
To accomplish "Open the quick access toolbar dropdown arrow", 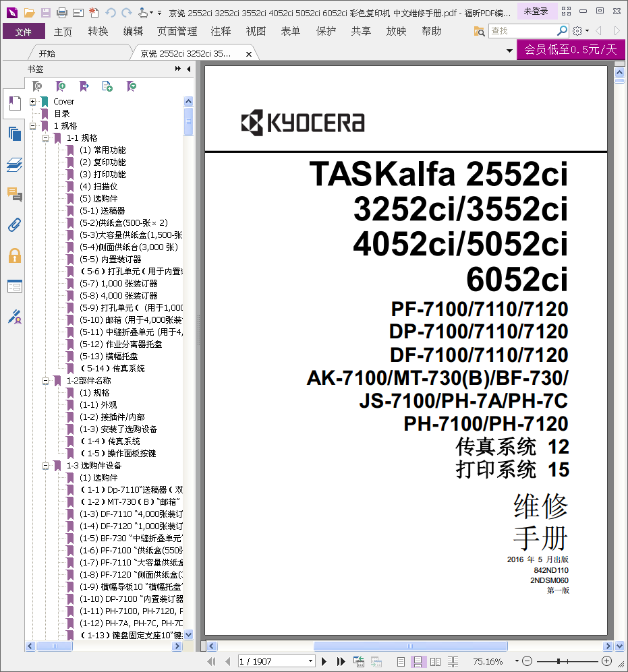I will (x=160, y=13).
